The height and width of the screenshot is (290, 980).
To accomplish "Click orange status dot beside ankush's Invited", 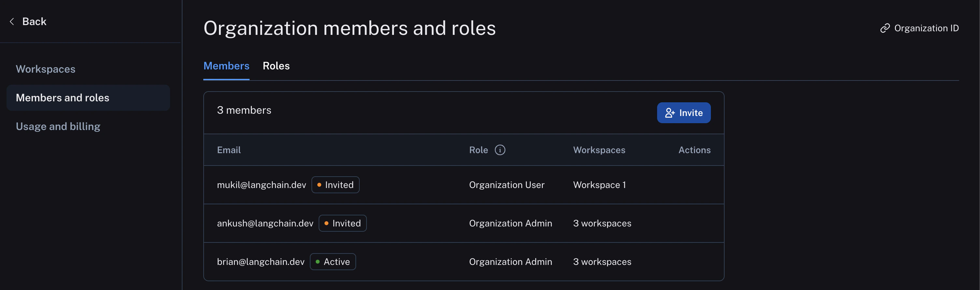I will pos(326,224).
